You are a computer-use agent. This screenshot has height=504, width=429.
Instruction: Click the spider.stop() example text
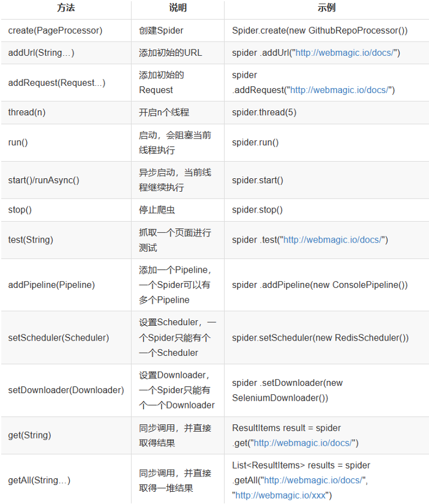(258, 210)
